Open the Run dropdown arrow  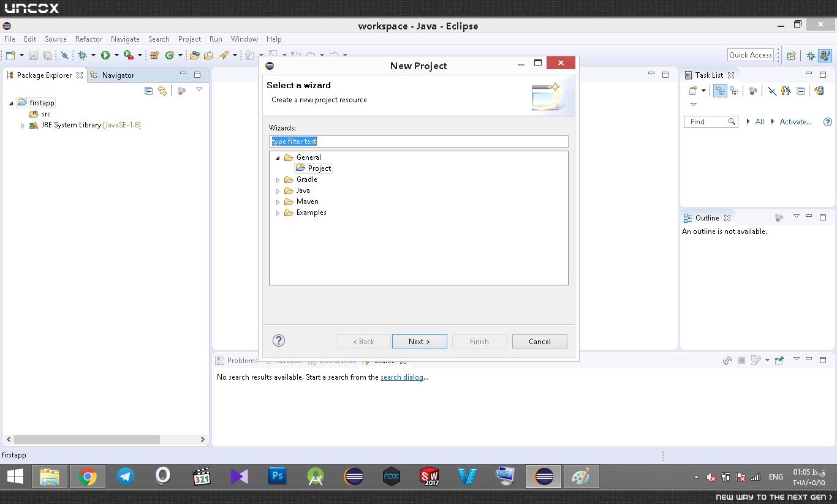pos(116,55)
